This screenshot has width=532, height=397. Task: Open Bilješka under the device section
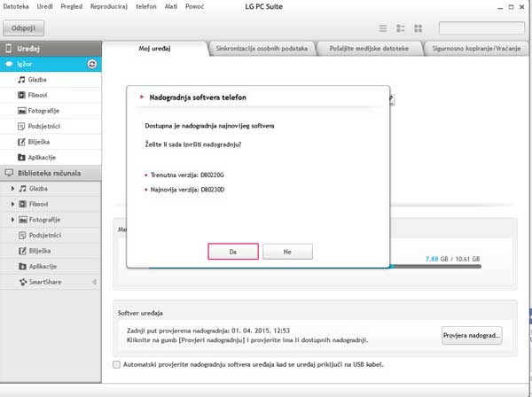[51, 142]
